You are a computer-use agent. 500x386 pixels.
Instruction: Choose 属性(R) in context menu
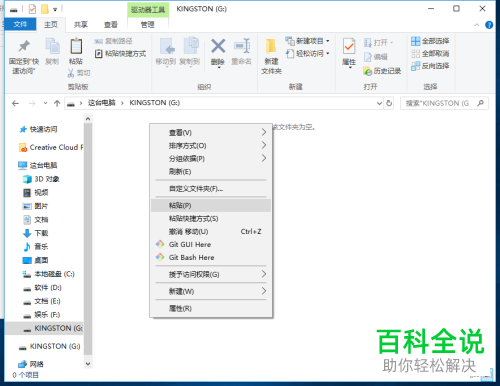[x=211, y=308]
